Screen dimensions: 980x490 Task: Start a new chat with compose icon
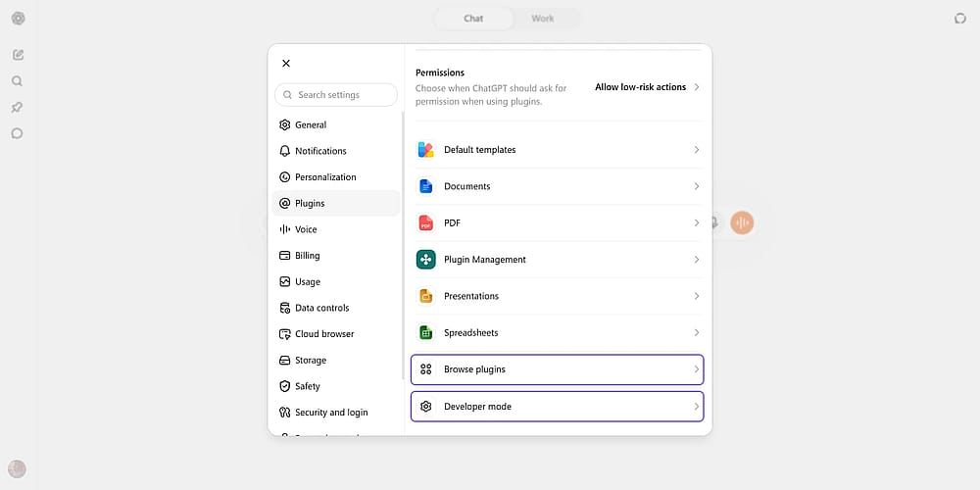coord(18,55)
